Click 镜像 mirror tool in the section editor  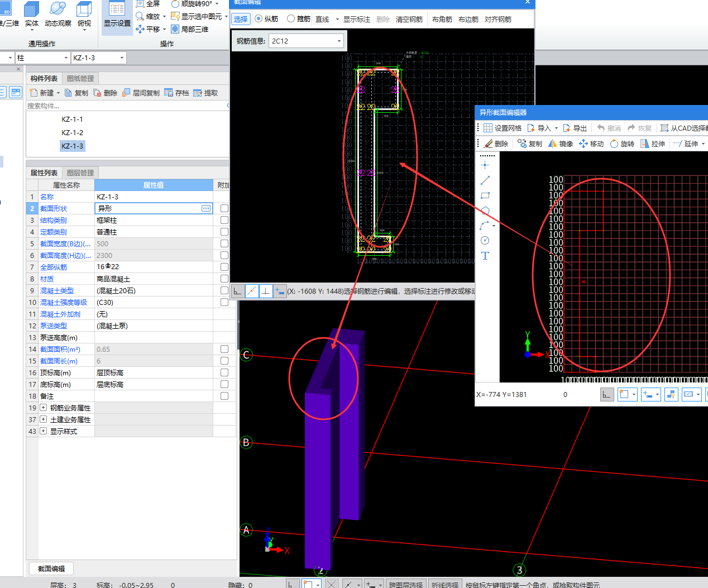pyautogui.click(x=561, y=144)
